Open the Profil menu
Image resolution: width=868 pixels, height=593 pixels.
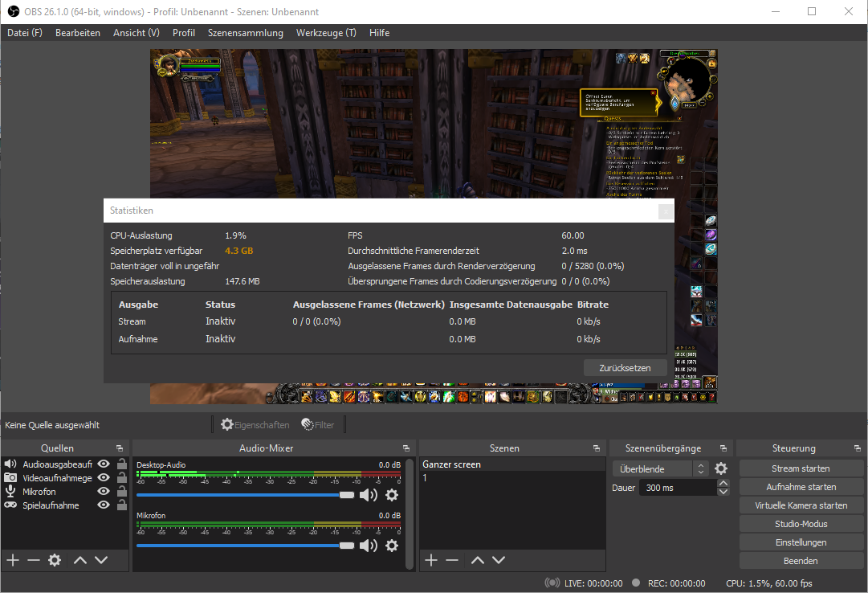[x=184, y=33]
